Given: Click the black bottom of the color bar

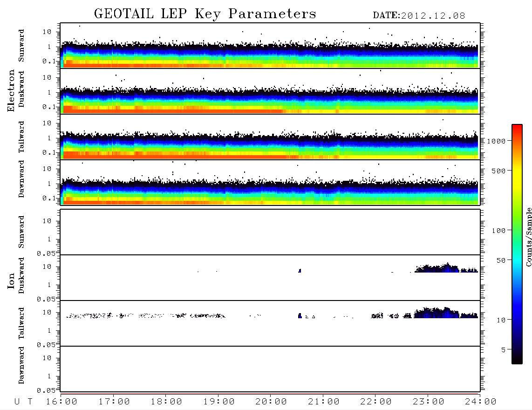Looking at the screenshot, I should click(x=517, y=358).
